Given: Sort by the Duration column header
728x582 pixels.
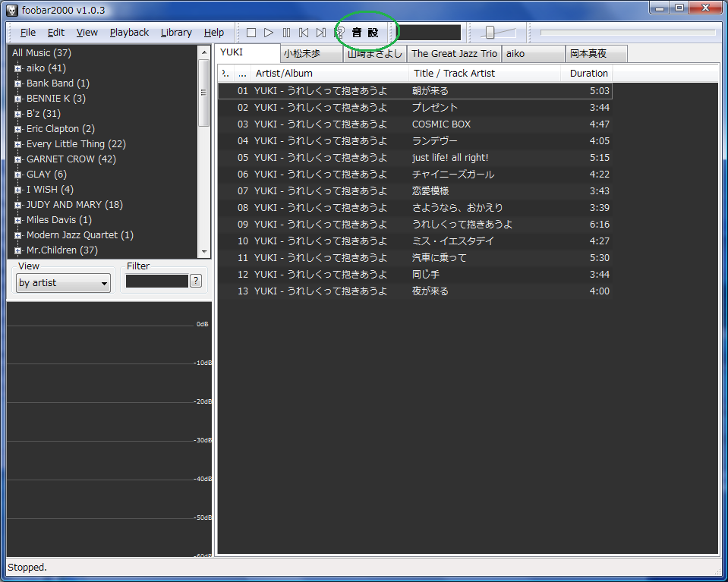Looking at the screenshot, I should pyautogui.click(x=587, y=74).
